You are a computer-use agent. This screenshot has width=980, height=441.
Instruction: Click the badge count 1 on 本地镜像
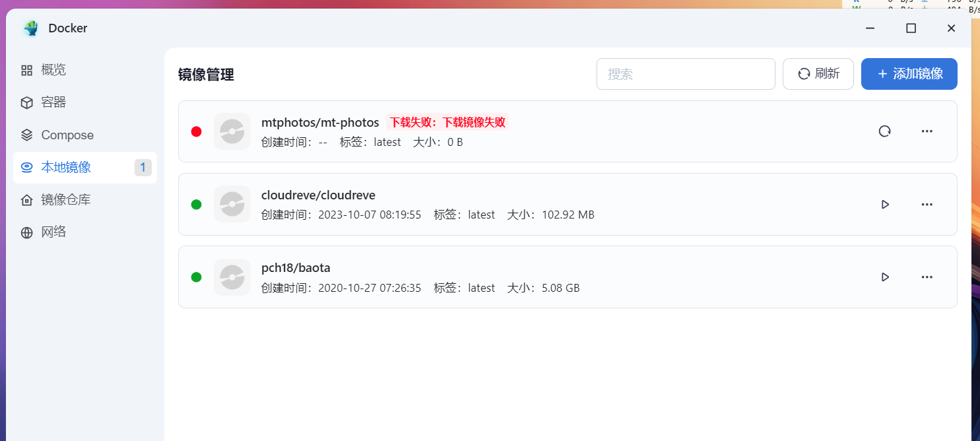point(143,168)
